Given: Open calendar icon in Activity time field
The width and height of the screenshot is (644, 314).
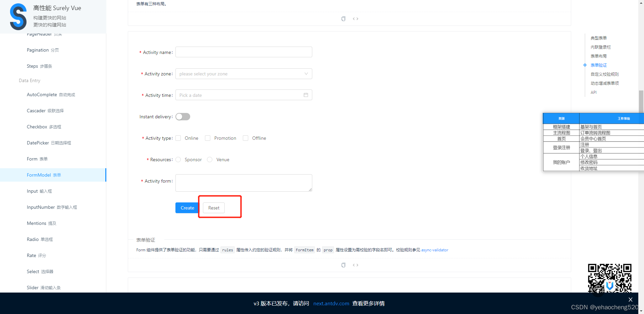Looking at the screenshot, I should click(x=306, y=95).
